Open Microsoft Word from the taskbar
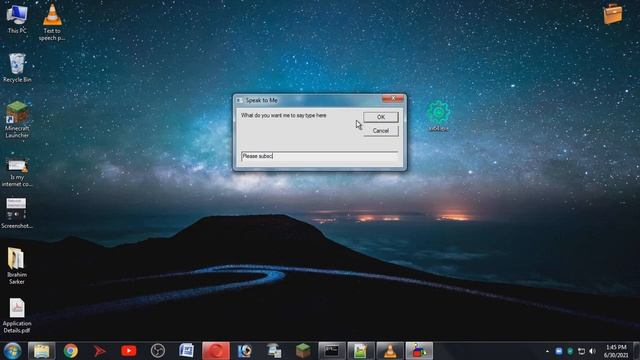This screenshot has width=640, height=360. click(187, 351)
